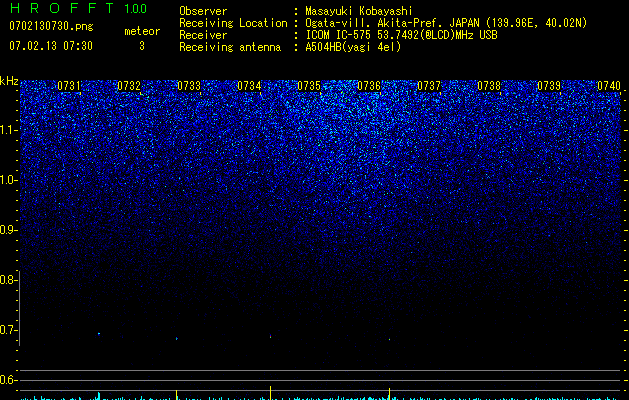This screenshot has height=400, width=629.
Task: Click the 0732 time marker
Action: (x=129, y=86)
